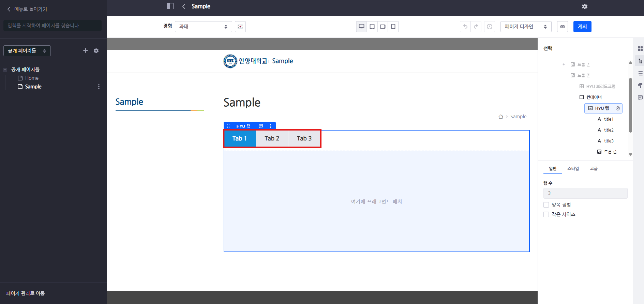The image size is (644, 304).
Task: Enable the 작은 사이즈 checkbox
Action: click(x=546, y=214)
